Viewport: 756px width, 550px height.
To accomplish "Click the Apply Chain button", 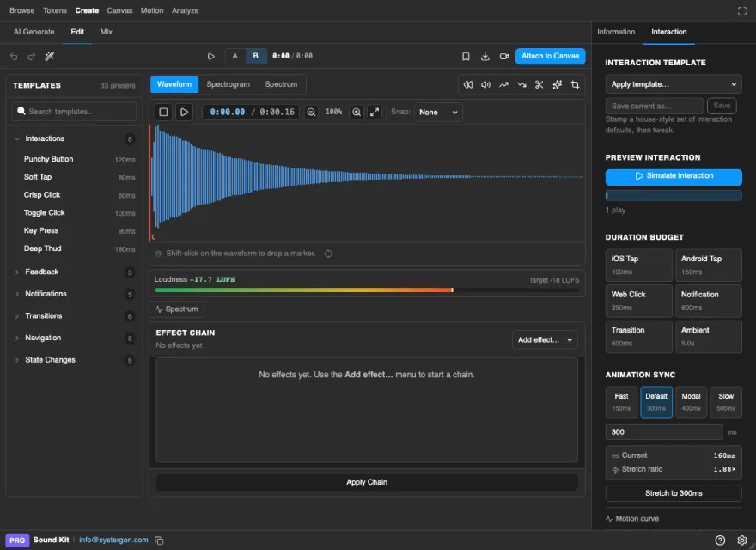I will pyautogui.click(x=367, y=482).
